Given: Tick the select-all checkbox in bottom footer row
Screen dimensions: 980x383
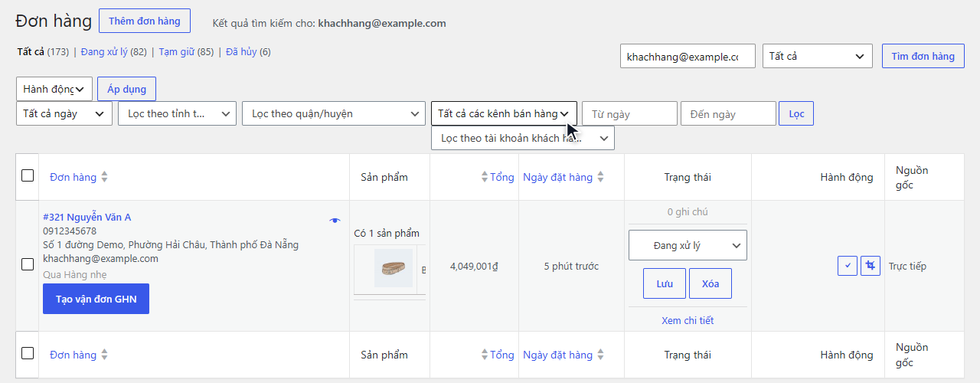Looking at the screenshot, I should click(28, 353).
